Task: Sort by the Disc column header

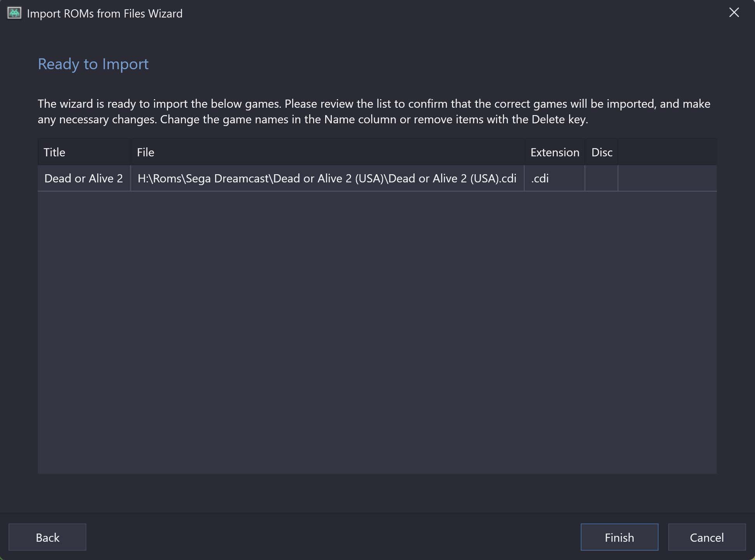Action: [602, 152]
